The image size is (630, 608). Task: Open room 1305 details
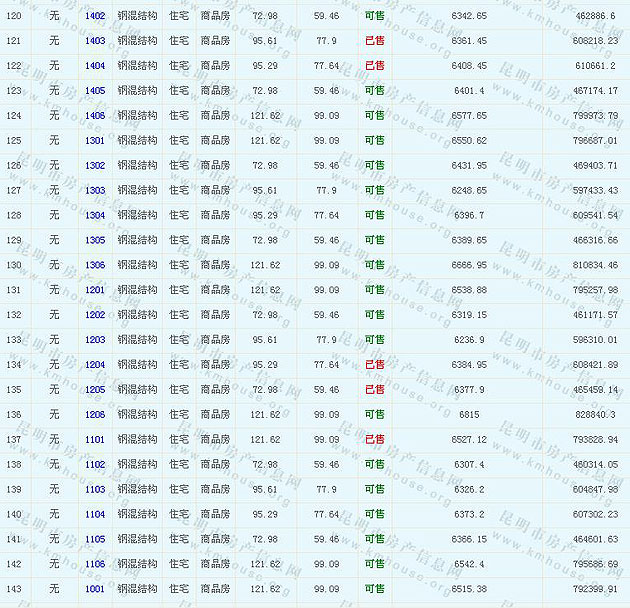(x=94, y=240)
